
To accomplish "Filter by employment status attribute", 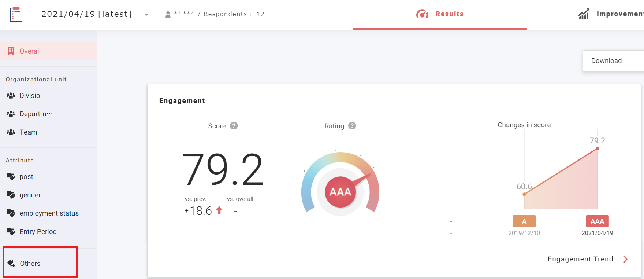I will click(49, 213).
